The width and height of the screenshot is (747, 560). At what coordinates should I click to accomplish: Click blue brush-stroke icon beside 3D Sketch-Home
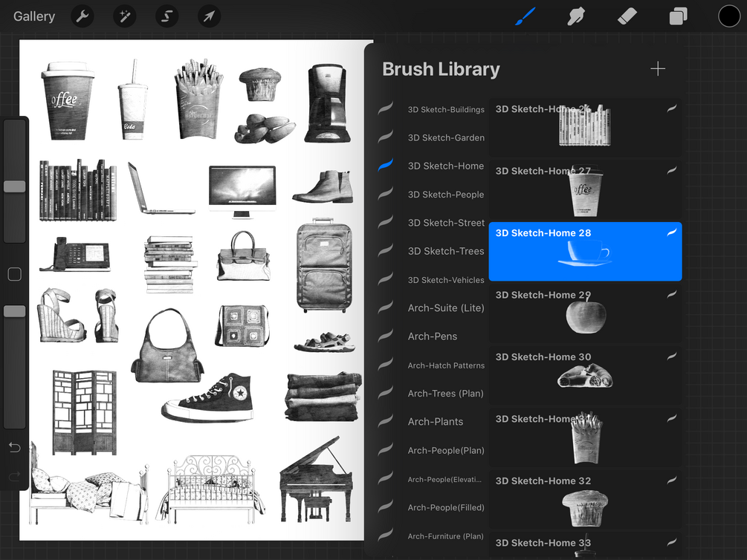point(385,165)
